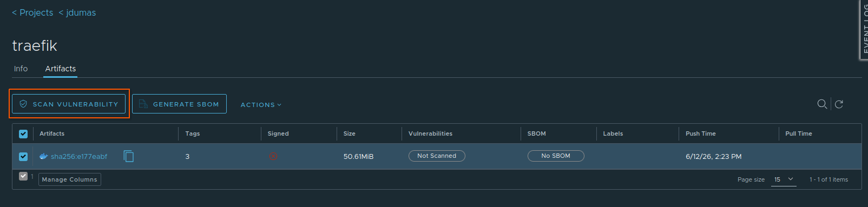This screenshot has width=868, height=207.
Task: Click the 50.61MiB size cell
Action: [358, 157]
